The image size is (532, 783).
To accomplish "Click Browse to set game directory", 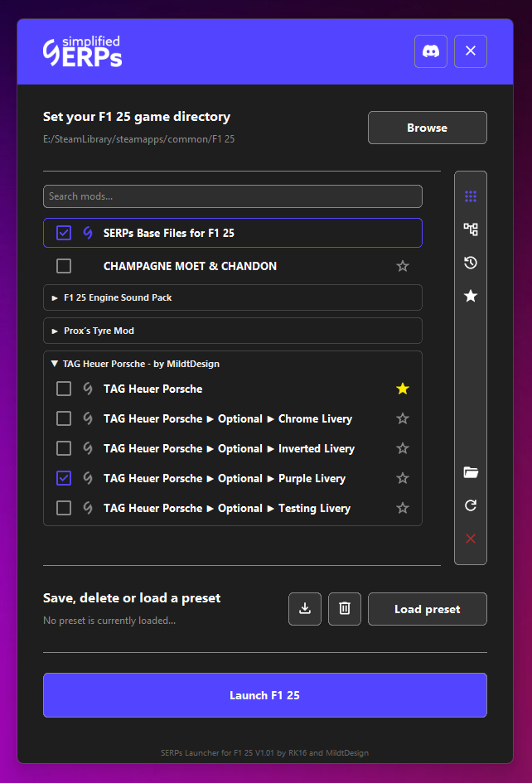I will (428, 128).
